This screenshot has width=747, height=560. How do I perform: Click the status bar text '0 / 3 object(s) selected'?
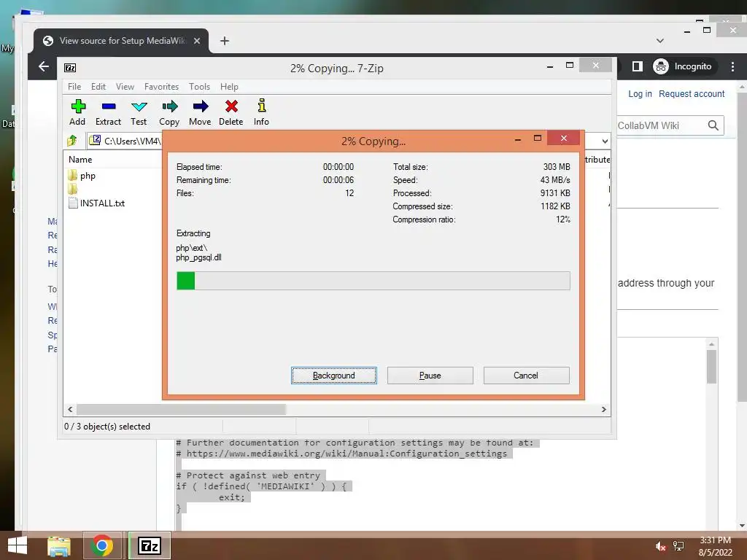tap(107, 427)
